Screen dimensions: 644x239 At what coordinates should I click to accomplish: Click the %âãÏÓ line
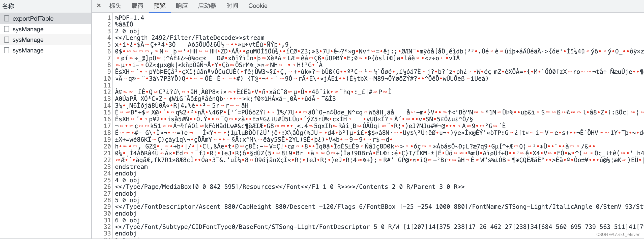pyautogui.click(x=124, y=24)
